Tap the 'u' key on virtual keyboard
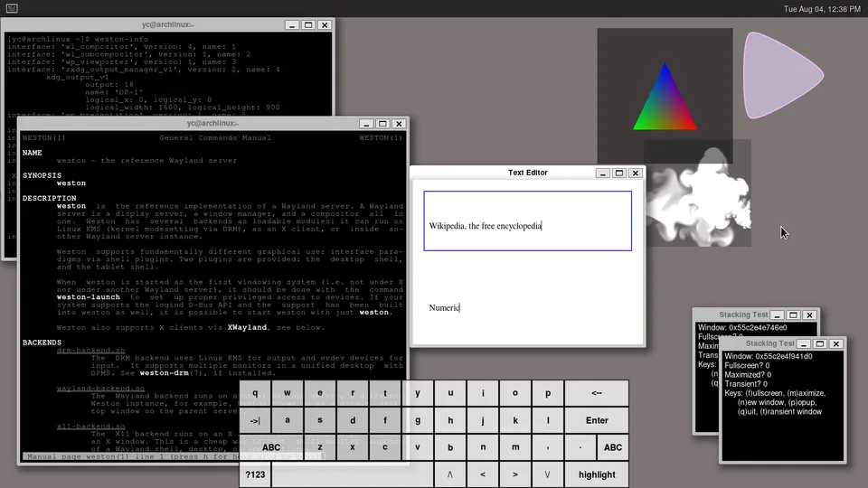Image resolution: width=868 pixels, height=488 pixels. point(450,393)
